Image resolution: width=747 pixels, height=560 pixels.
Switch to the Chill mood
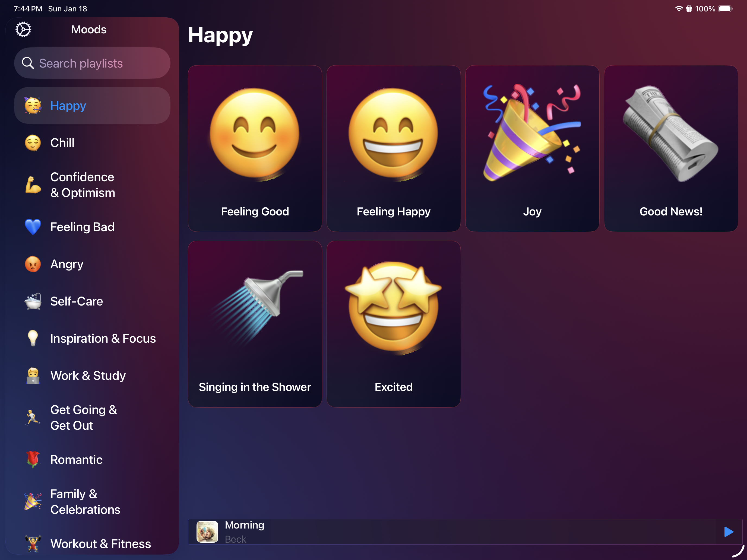62,143
